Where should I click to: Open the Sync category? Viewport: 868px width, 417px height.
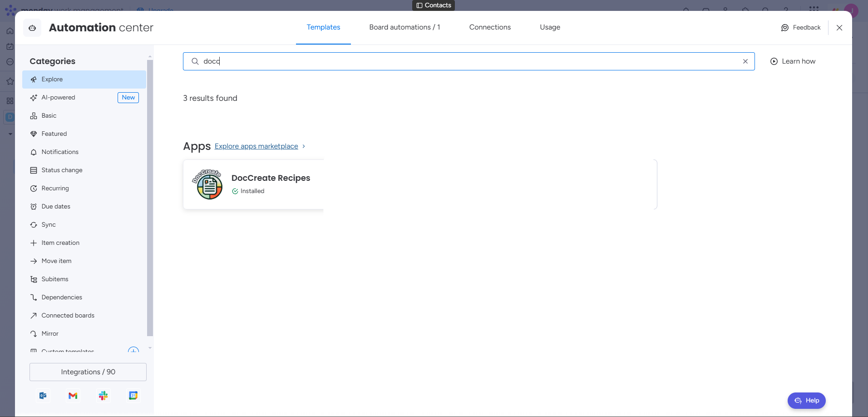84,225
